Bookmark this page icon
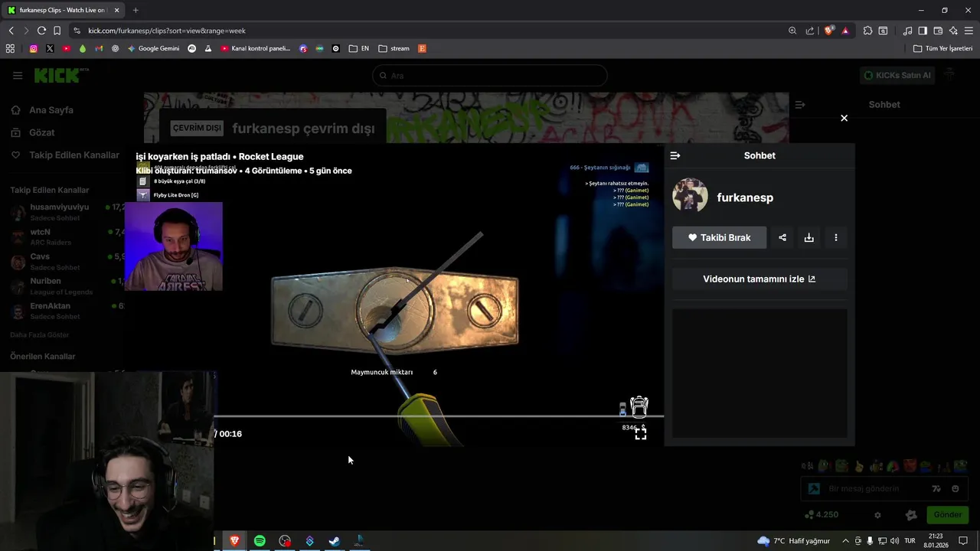 [x=57, y=31]
